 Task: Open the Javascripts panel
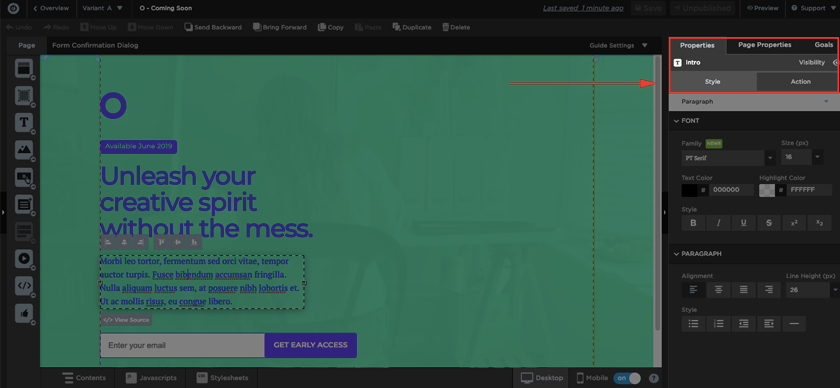[x=151, y=378]
